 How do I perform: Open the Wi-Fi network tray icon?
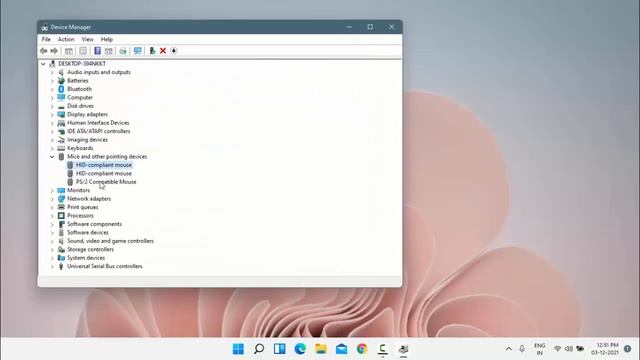[558, 349]
